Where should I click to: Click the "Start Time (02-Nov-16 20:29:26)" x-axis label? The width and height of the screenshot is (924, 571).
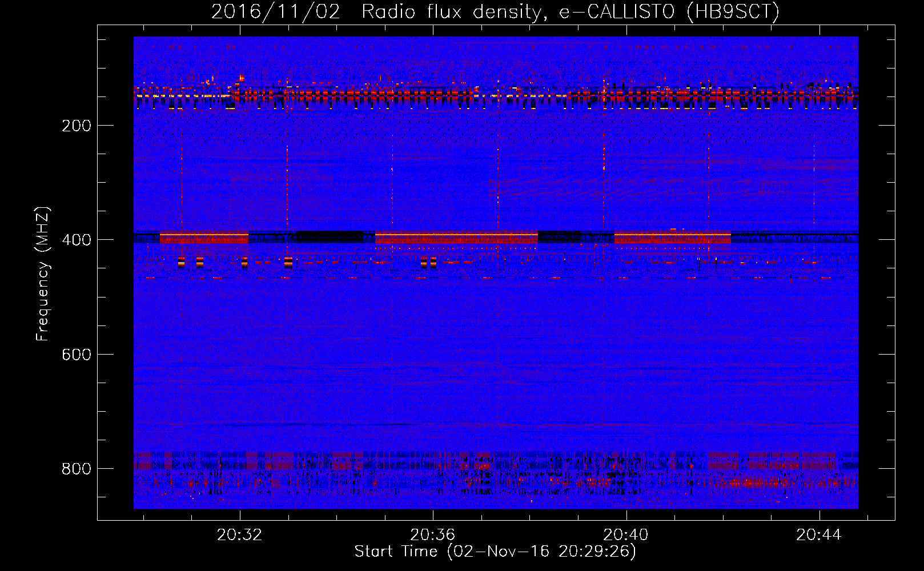point(495,551)
